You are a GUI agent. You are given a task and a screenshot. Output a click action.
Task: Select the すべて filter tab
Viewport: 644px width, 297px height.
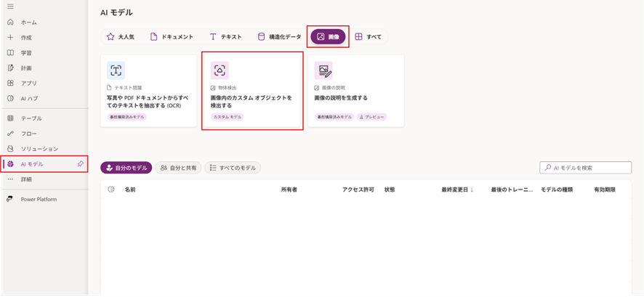[x=368, y=37]
